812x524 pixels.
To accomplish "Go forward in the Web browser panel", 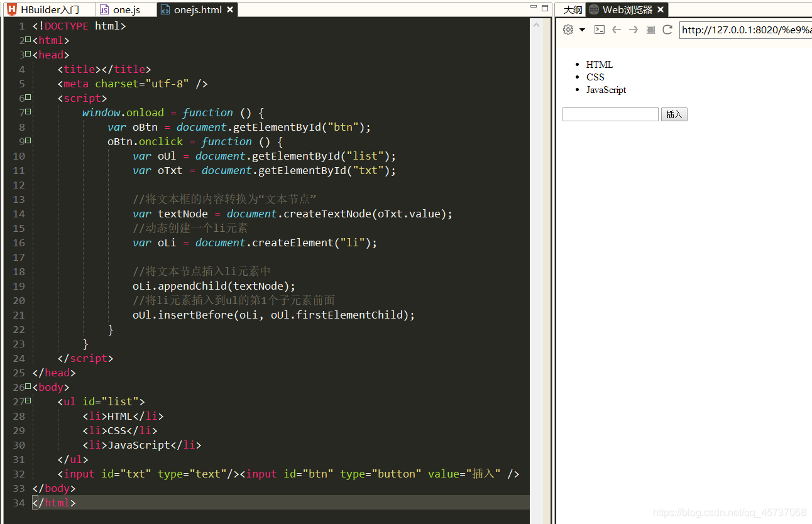I will [634, 30].
